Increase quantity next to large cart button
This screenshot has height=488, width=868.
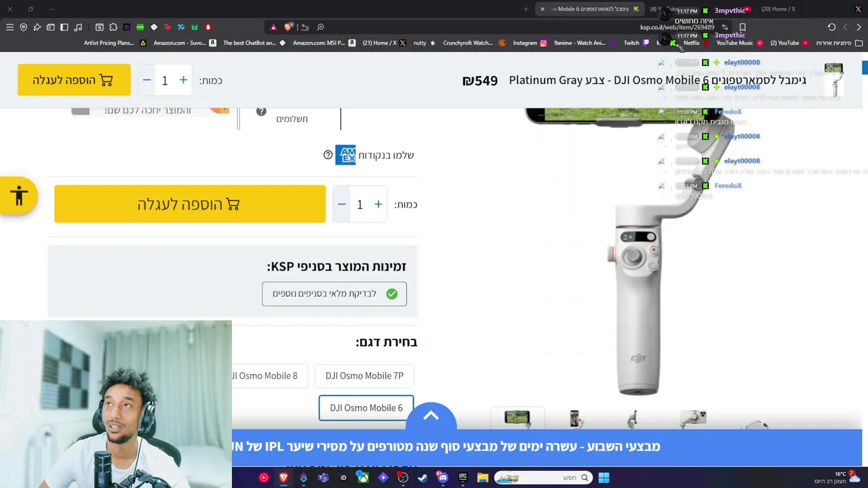coord(378,204)
